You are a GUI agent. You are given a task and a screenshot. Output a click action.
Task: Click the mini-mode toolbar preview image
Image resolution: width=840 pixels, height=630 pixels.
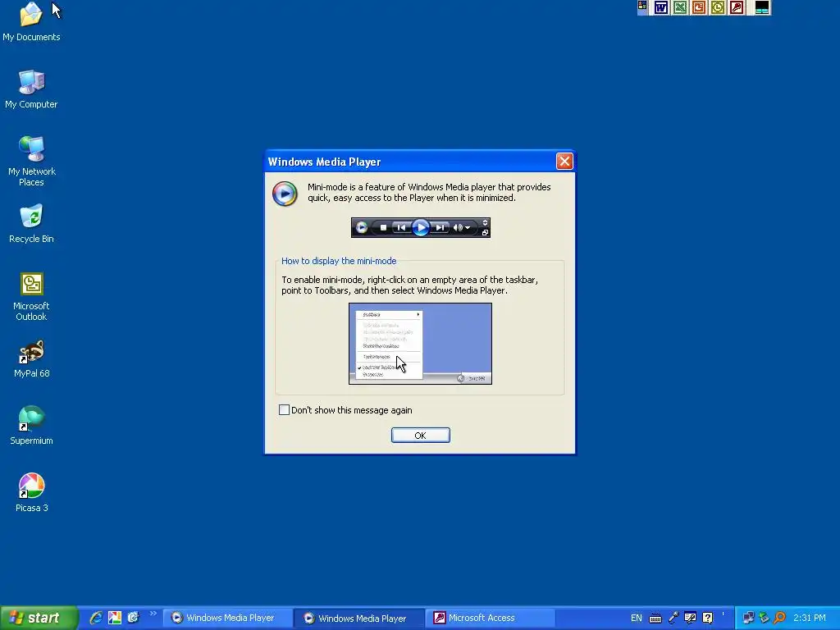421,228
